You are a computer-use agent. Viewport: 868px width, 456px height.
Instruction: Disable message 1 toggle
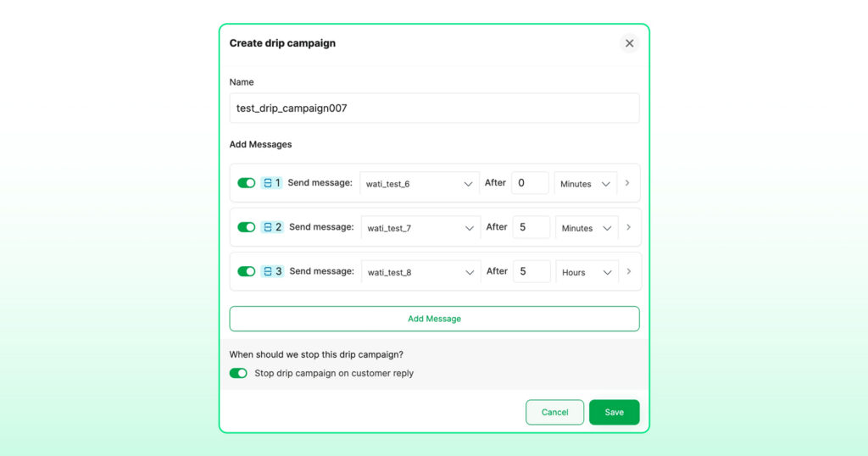[247, 183]
